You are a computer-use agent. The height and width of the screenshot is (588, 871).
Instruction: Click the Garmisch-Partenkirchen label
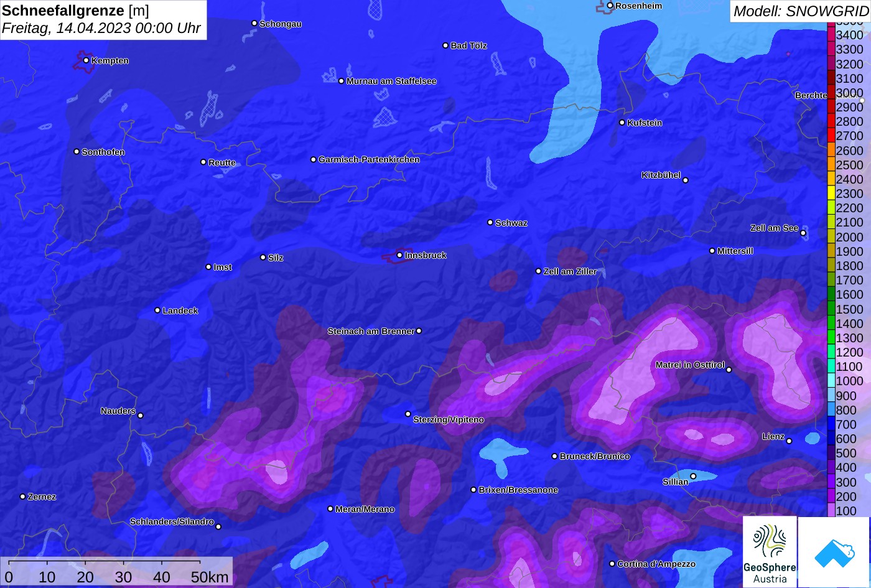369,159
